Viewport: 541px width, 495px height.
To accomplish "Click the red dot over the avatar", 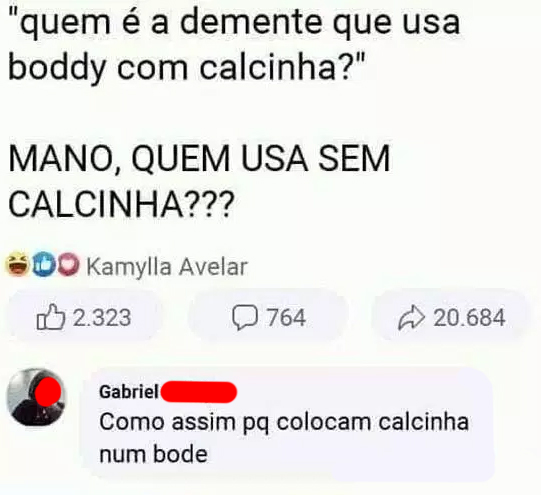I will [x=49, y=392].
